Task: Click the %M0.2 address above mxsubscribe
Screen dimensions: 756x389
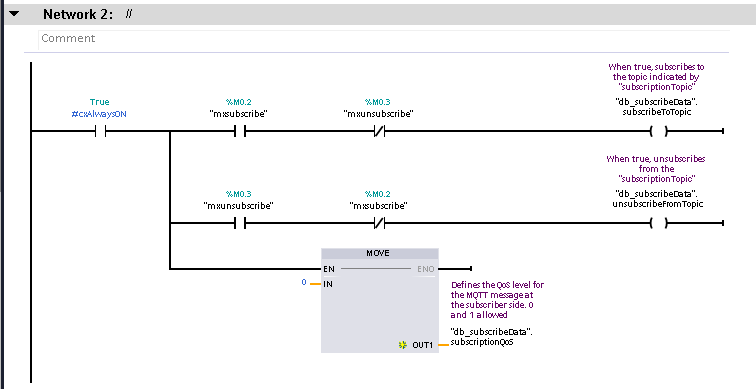Action: (x=239, y=102)
